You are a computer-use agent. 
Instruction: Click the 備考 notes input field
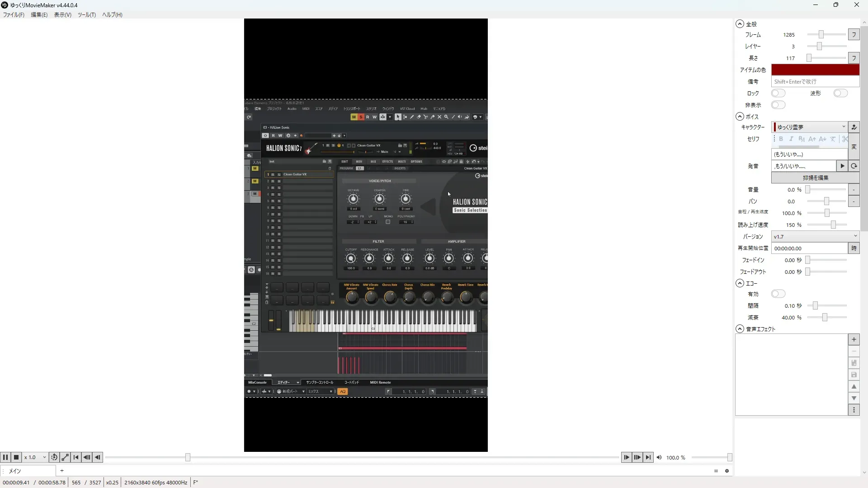coord(815,82)
